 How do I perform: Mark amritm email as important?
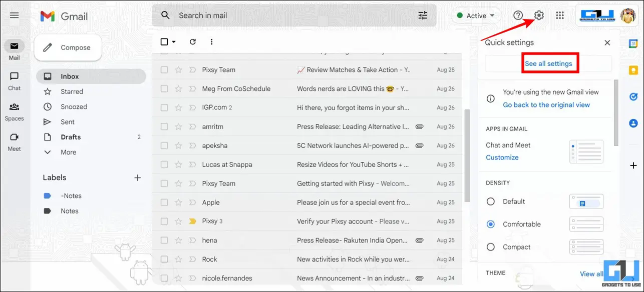click(192, 127)
